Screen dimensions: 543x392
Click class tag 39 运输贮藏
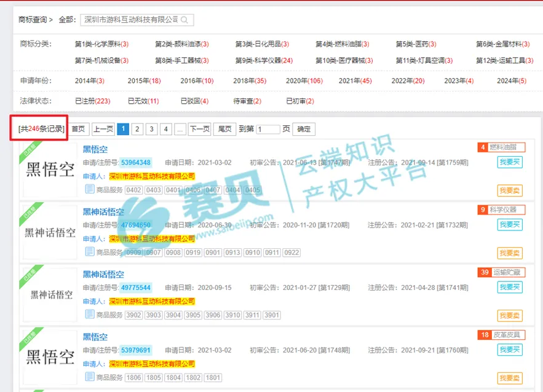coord(501,272)
